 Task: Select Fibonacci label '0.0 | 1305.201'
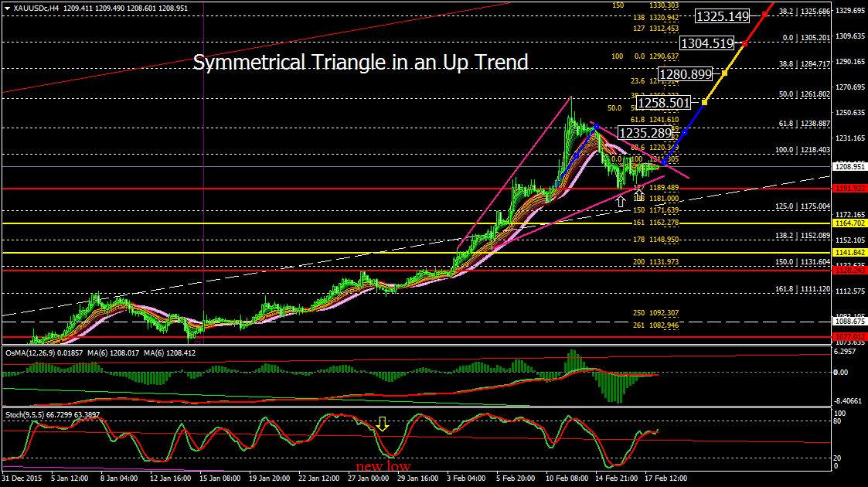click(807, 38)
